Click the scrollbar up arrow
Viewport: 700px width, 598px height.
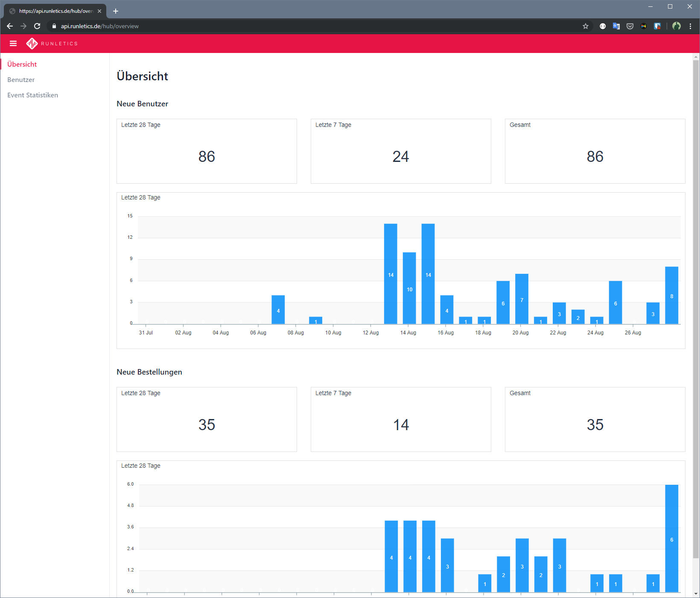pos(696,56)
